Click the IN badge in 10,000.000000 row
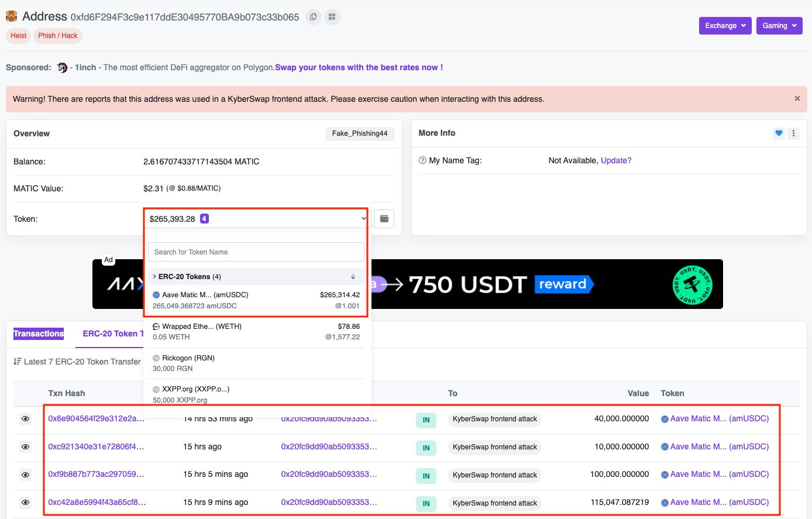Image resolution: width=812 pixels, height=519 pixels. coord(426,448)
